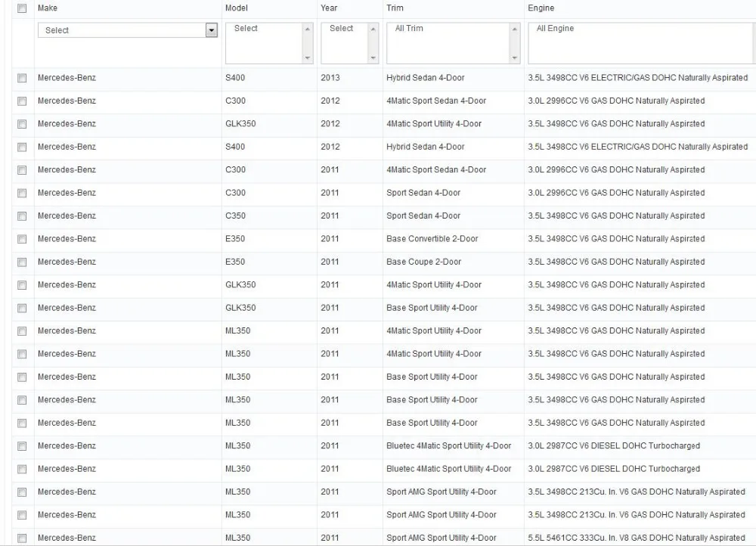Open the Make Select dropdown arrow
The height and width of the screenshot is (546, 756).
pyautogui.click(x=211, y=30)
